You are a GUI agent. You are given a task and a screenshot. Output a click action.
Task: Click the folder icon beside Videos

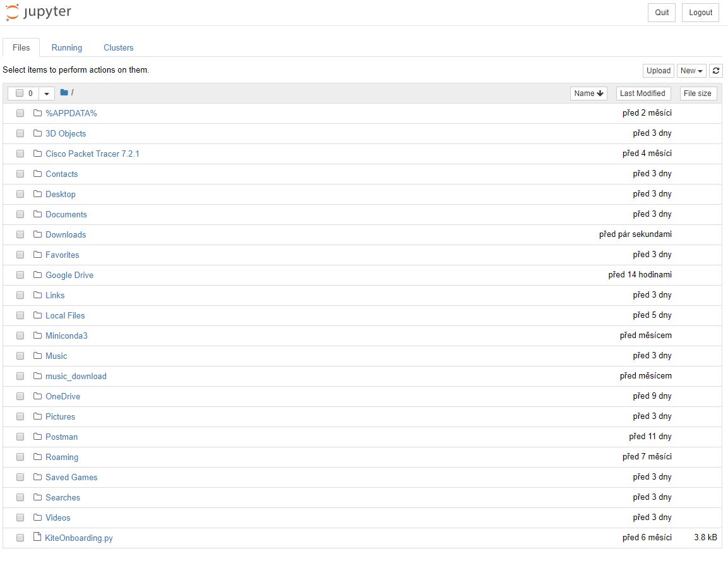pyautogui.click(x=38, y=517)
